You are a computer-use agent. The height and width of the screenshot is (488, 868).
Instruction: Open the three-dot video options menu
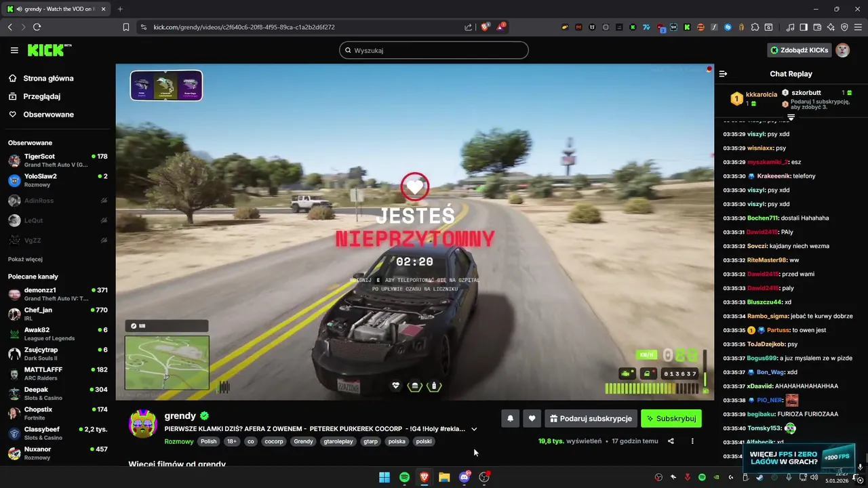692,441
